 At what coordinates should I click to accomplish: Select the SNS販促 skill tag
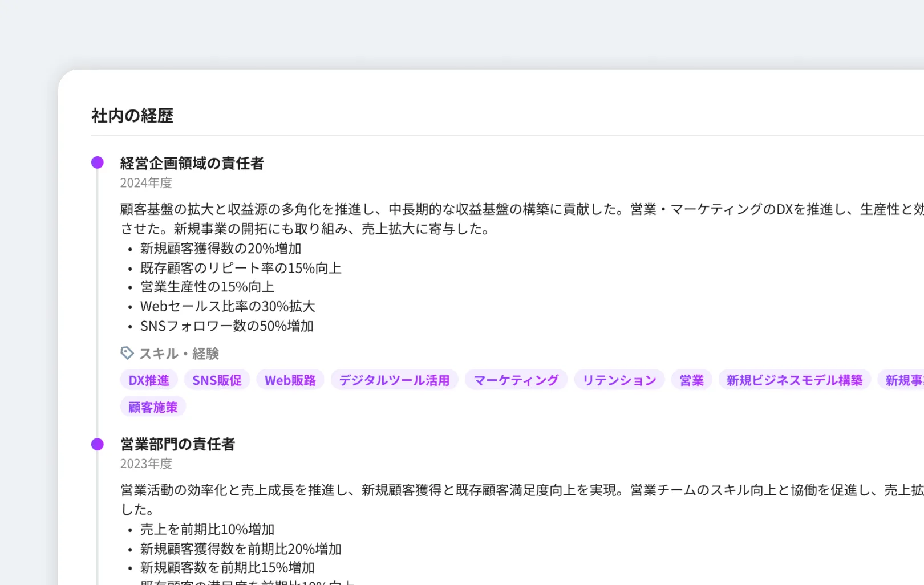[x=217, y=380]
